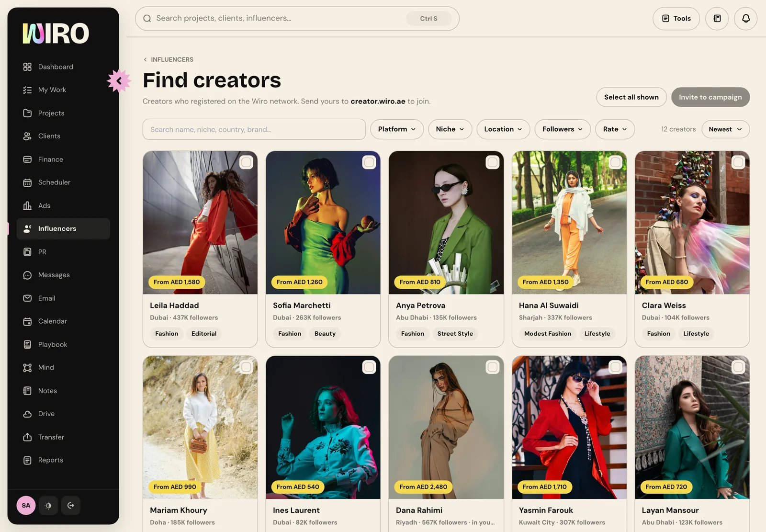Click the Transfer upload icon
766x532 pixels.
27,437
